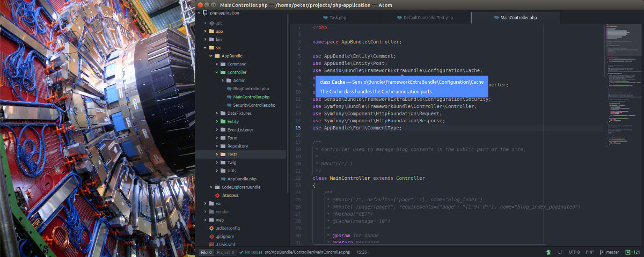Click the green Entity folder icon

click(223, 121)
